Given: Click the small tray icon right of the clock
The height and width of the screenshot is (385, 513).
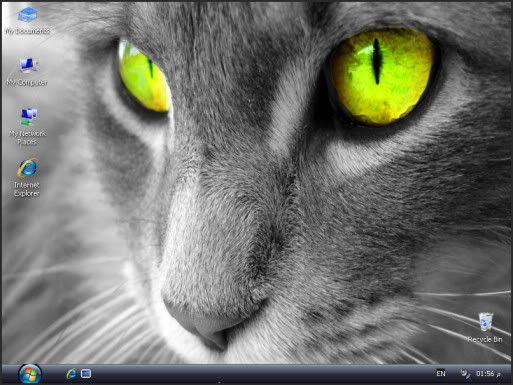Looking at the screenshot, I should pyautogui.click(x=499, y=375).
